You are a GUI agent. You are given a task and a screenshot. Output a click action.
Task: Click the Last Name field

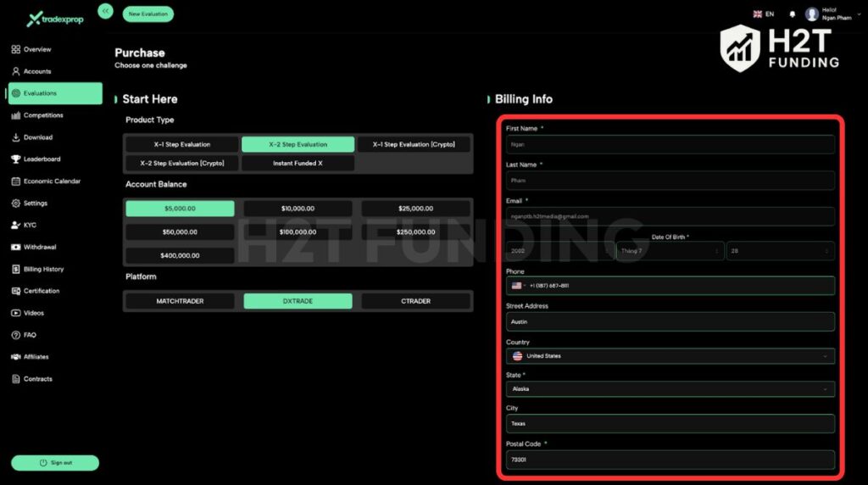[x=670, y=181]
